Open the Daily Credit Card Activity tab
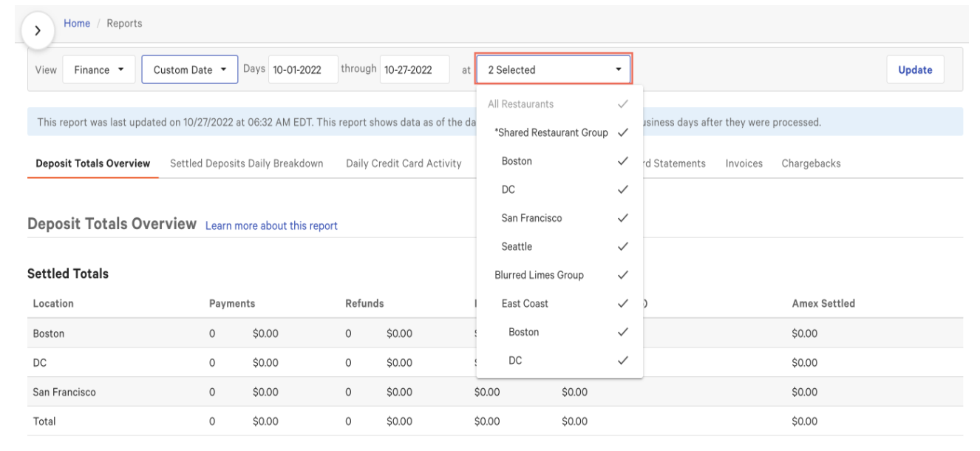This screenshot has width=980, height=451. coord(404,163)
